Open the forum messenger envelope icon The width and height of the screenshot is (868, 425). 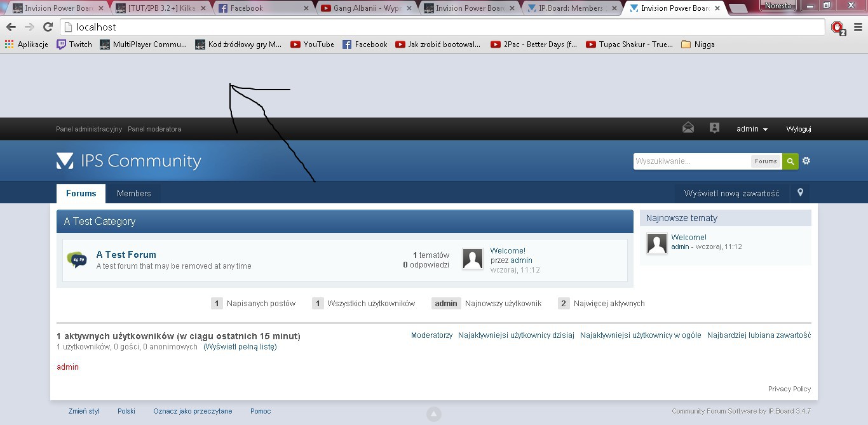point(688,128)
